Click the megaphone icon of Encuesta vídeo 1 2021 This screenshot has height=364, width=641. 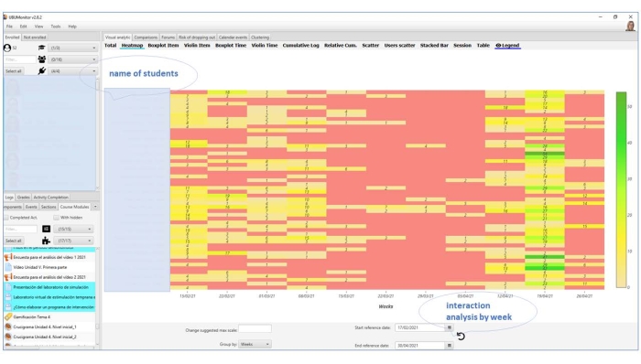click(7, 257)
